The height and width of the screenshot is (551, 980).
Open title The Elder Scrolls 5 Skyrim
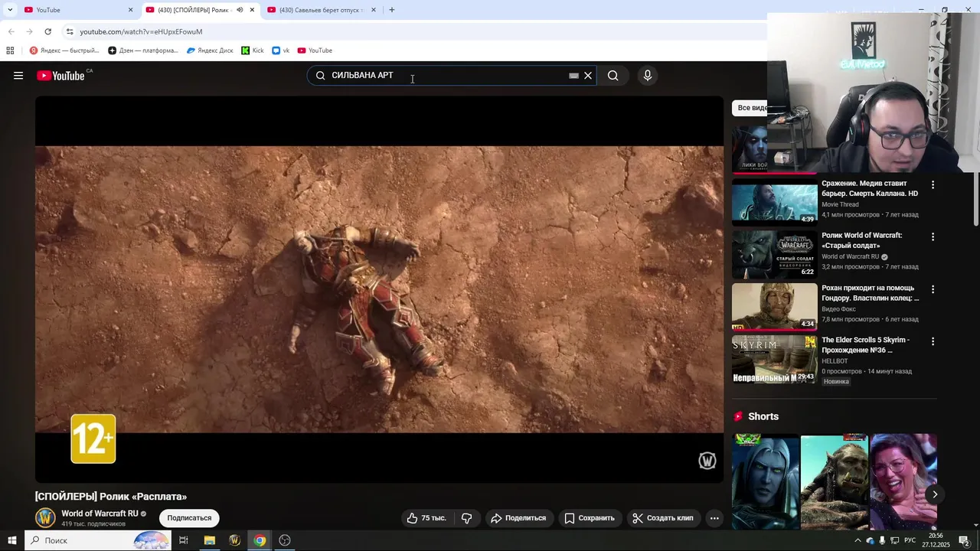tap(866, 344)
